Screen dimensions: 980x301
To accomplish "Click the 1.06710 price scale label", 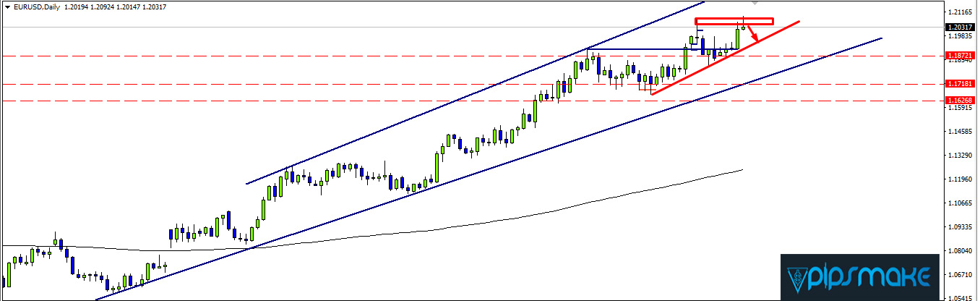I will pyautogui.click(x=960, y=275).
